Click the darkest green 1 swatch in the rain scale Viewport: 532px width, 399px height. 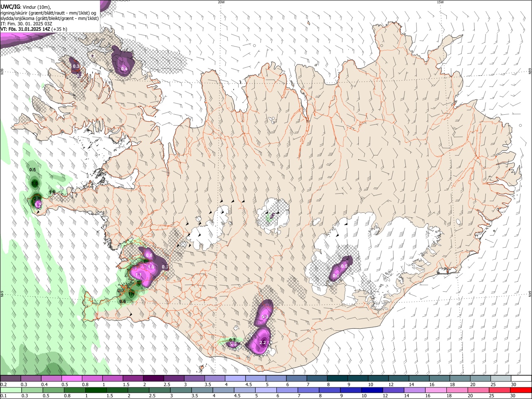click(96, 390)
